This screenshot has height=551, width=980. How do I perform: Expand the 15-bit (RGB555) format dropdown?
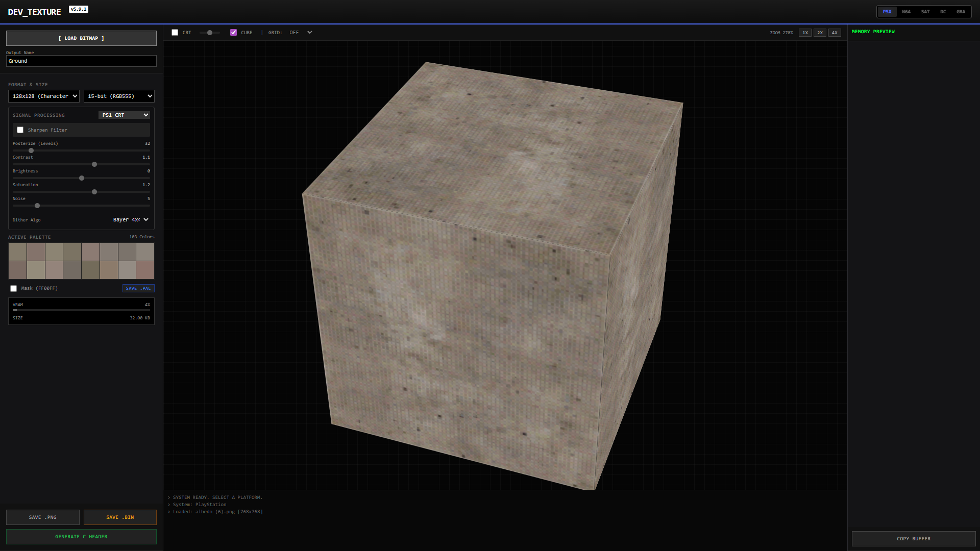(x=119, y=96)
